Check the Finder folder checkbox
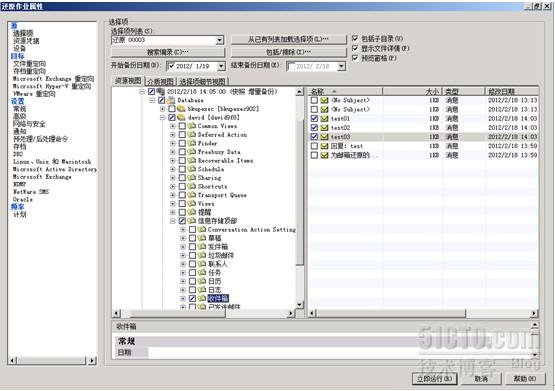This screenshot has height=391, width=555. click(x=182, y=143)
